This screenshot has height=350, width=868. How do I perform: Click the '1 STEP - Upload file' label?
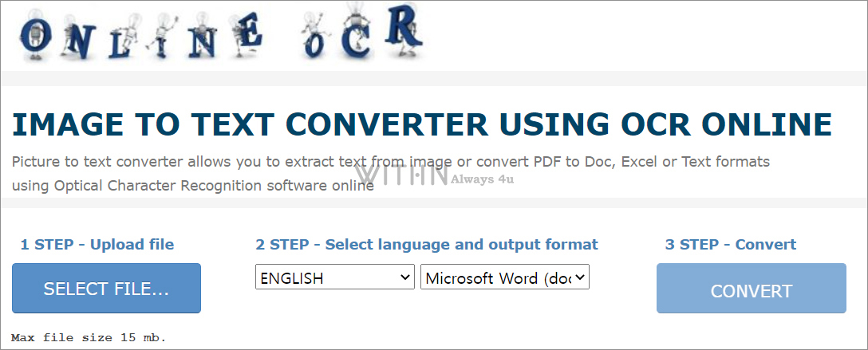(97, 245)
